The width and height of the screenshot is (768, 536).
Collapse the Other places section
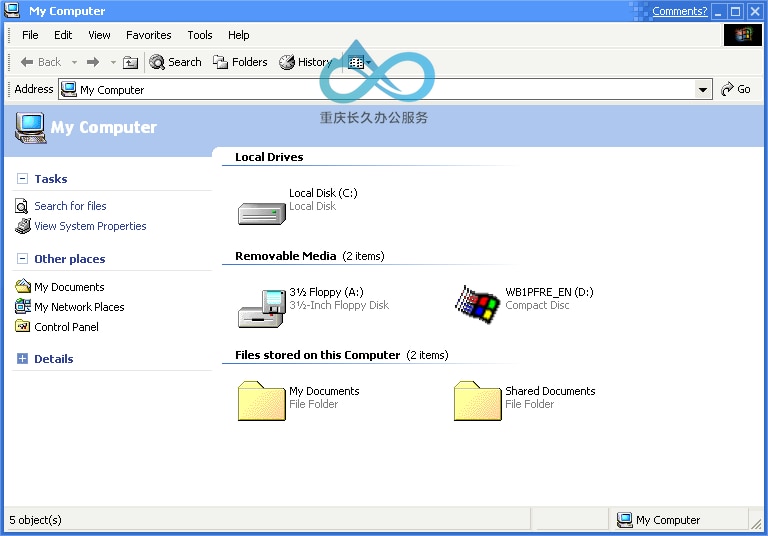(x=23, y=258)
